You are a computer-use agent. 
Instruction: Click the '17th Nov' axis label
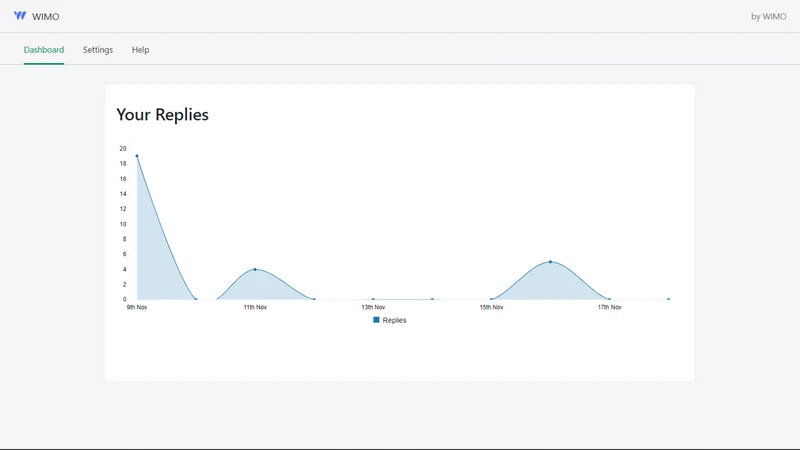(x=610, y=307)
